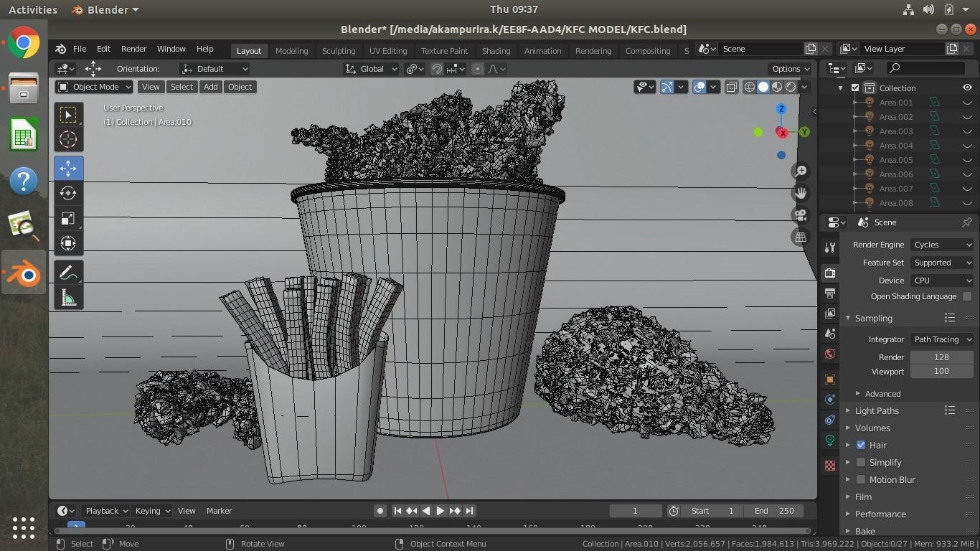Open the View Layer properties tab
Image resolution: width=980 pixels, height=551 pixels.
coord(830,314)
